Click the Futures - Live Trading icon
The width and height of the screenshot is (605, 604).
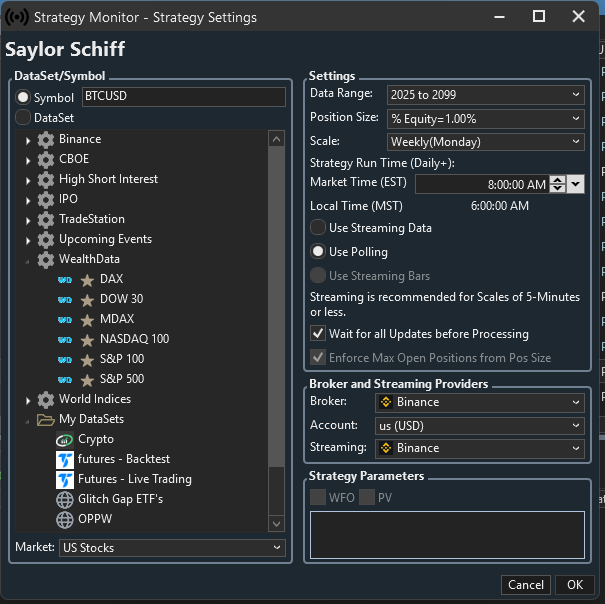pos(64,479)
